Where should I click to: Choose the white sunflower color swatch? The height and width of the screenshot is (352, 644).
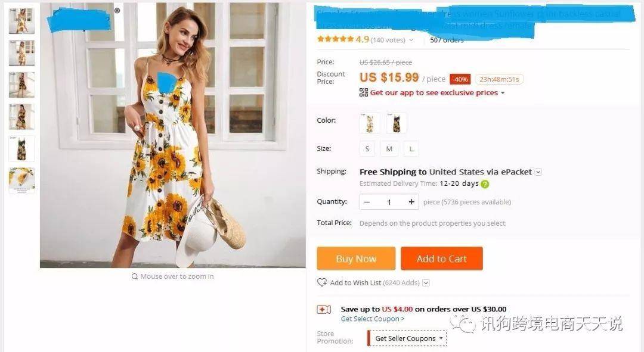(x=370, y=123)
